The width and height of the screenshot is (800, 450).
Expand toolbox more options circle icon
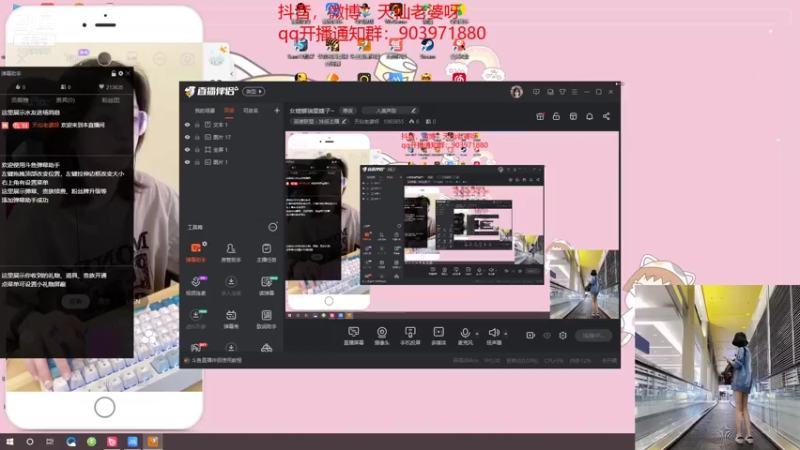pyautogui.click(x=273, y=227)
